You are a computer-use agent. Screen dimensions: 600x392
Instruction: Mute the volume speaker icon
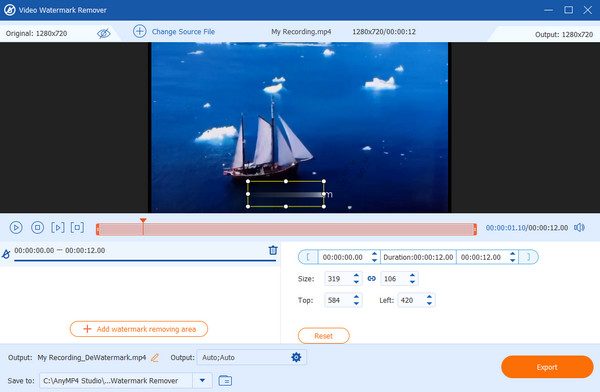click(x=579, y=228)
